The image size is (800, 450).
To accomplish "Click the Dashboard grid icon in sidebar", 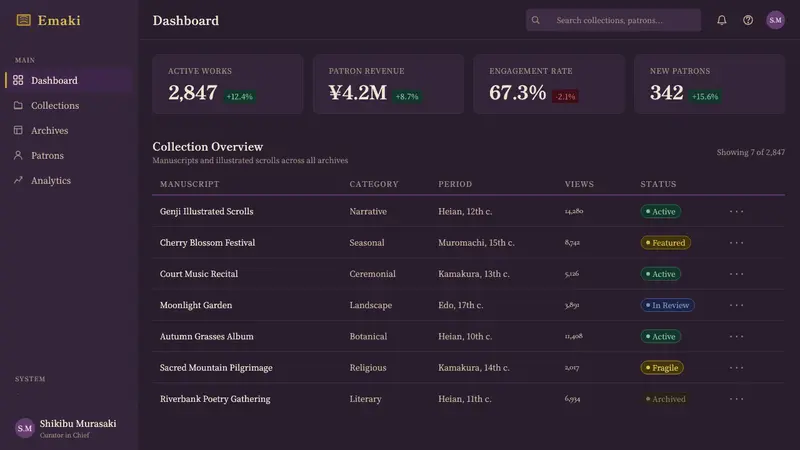I will click(x=18, y=80).
